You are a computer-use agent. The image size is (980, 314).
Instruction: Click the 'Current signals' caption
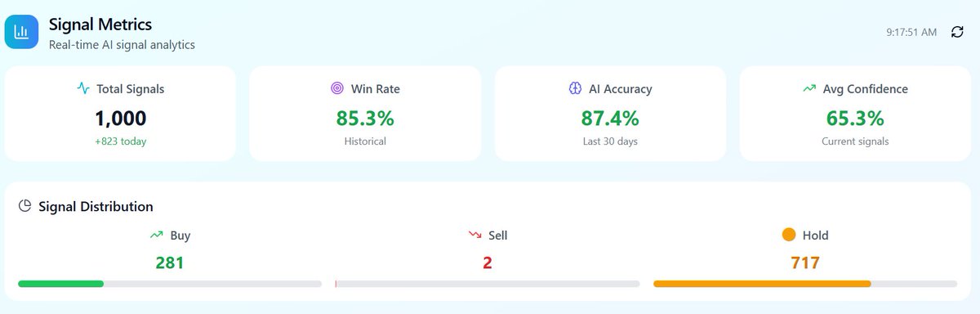[855, 141]
